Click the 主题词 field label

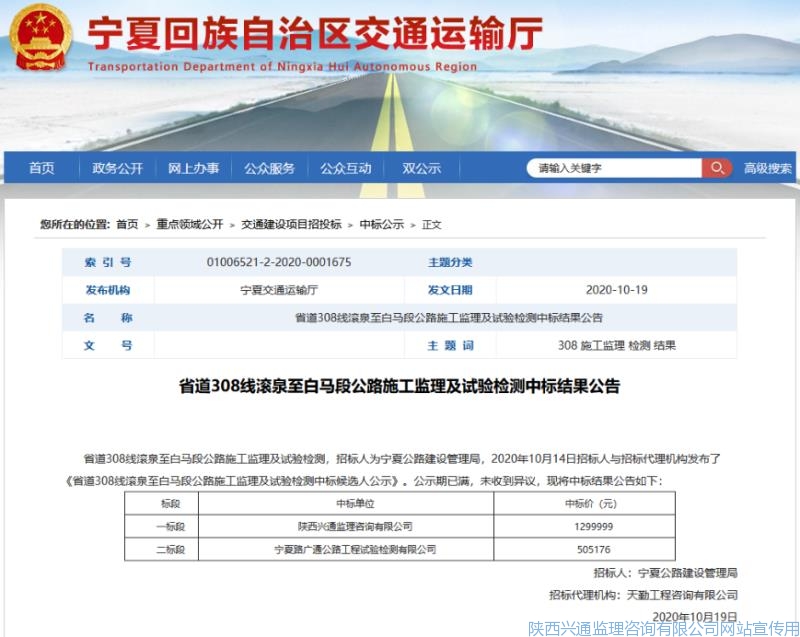click(x=451, y=345)
